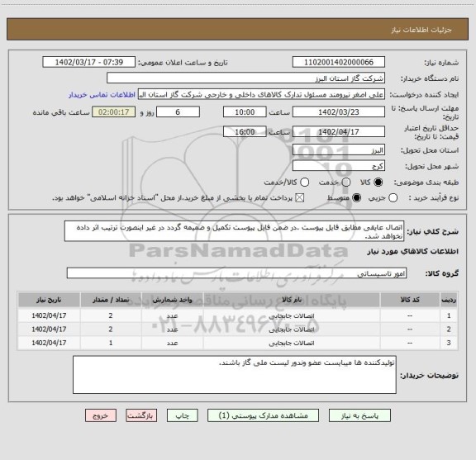The image size is (476, 460).
Task: Click the price validity date 1402/04/17 field
Action: 339,131
